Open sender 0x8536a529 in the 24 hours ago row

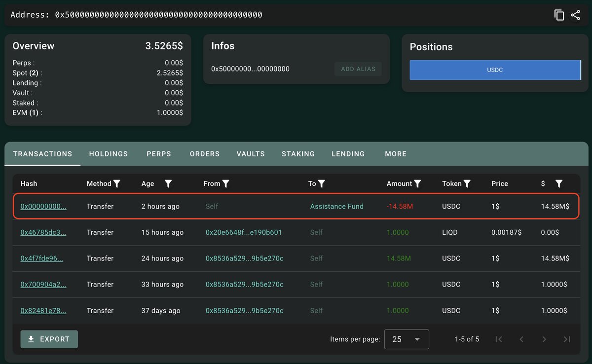tap(245, 258)
